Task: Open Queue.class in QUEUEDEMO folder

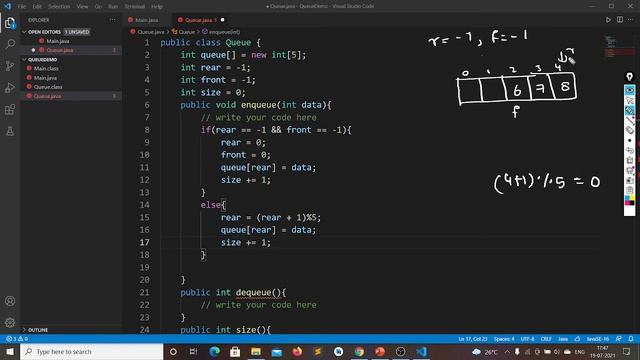Action: pyautogui.click(x=48, y=87)
